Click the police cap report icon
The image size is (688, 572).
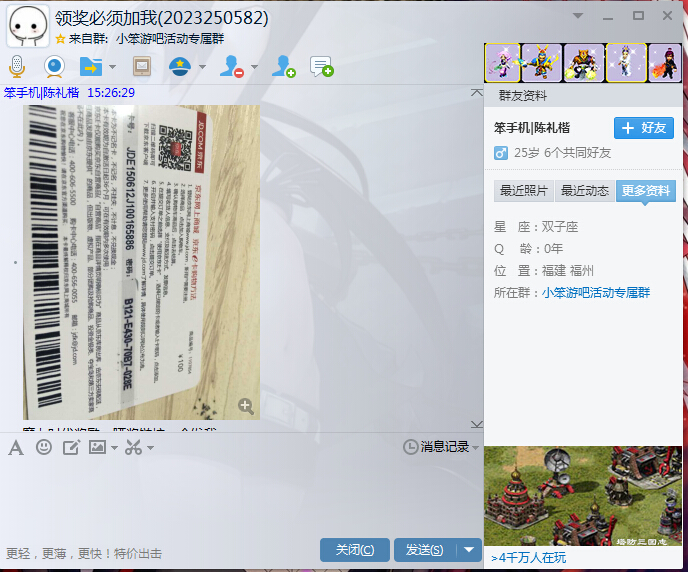point(180,67)
